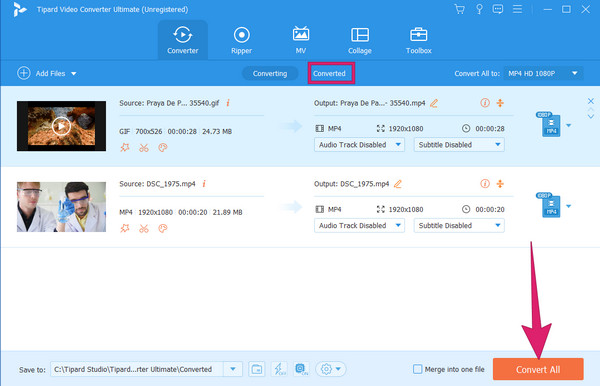
Task: Click the GIF output resolution 1920x1080
Action: tap(406, 129)
